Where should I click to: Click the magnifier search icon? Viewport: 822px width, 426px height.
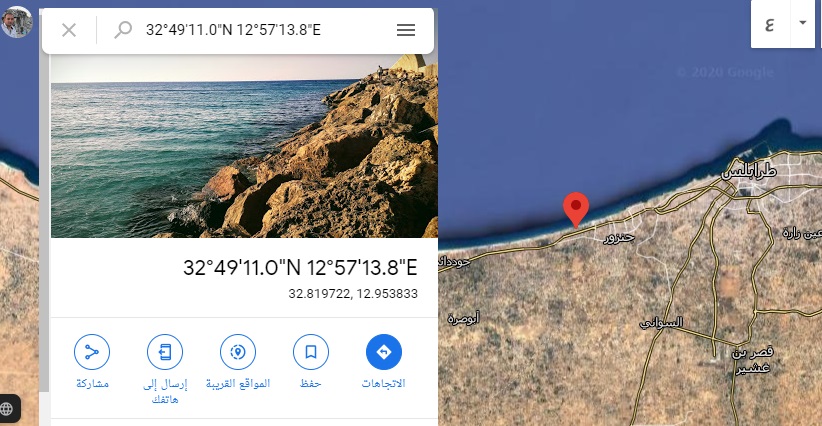point(123,30)
